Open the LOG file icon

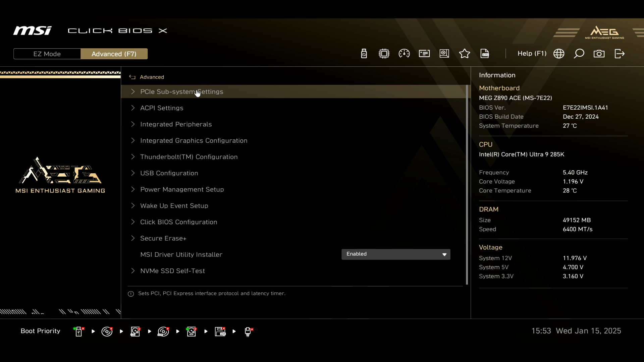pos(485,54)
